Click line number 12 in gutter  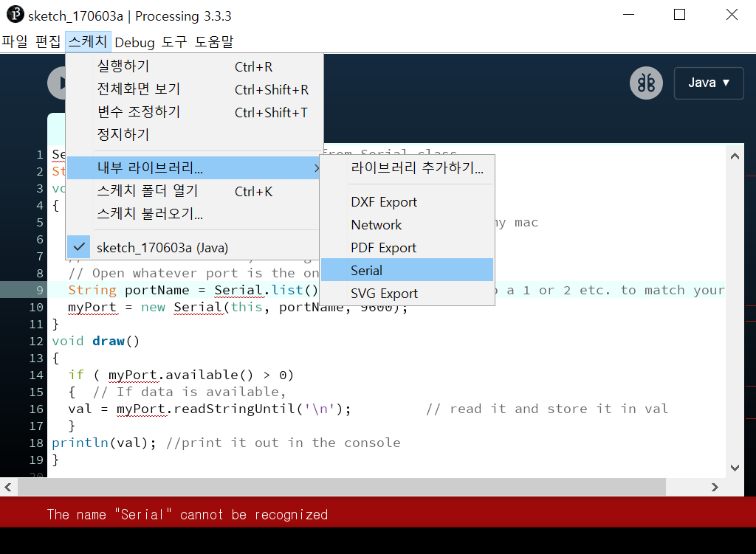pyautogui.click(x=36, y=342)
